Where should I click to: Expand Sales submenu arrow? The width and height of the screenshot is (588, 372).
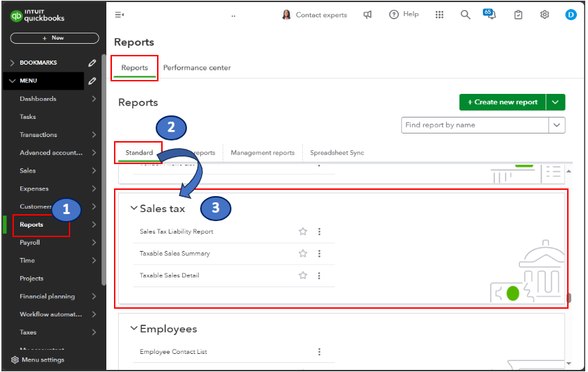(94, 170)
